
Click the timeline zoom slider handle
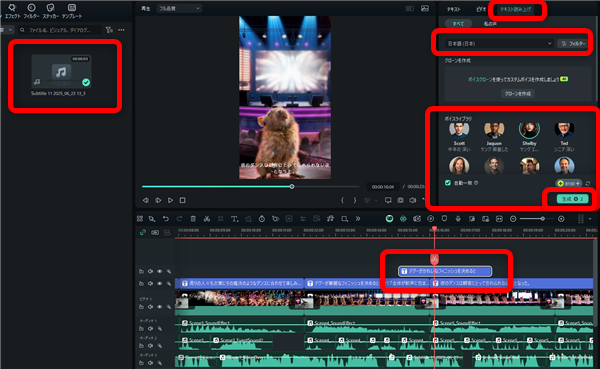coord(543,219)
